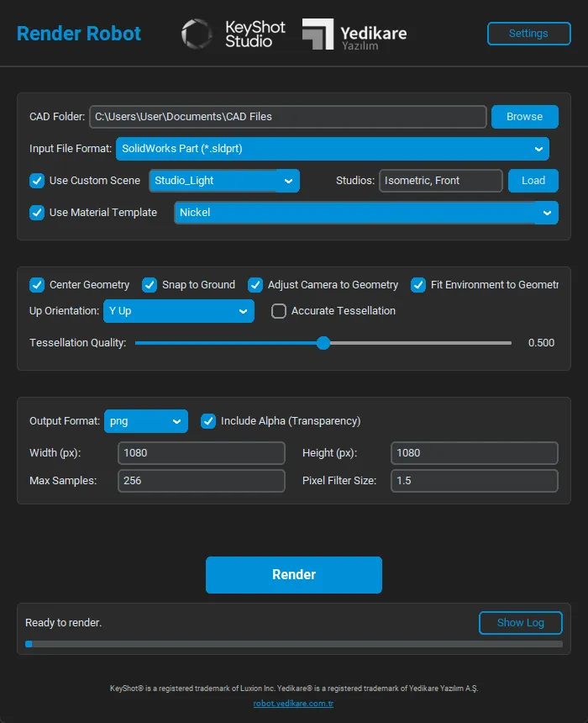This screenshot has height=723, width=588.
Task: Expand the Studio_Light scene dropdown
Action: pos(224,181)
